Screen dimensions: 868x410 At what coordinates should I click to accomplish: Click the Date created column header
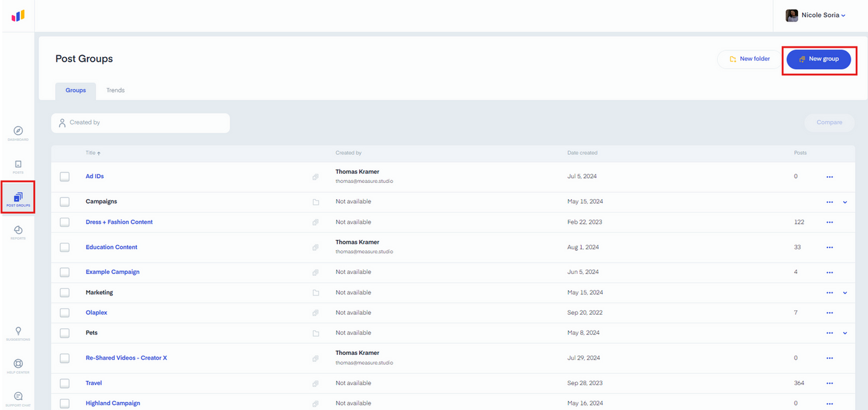pyautogui.click(x=582, y=153)
